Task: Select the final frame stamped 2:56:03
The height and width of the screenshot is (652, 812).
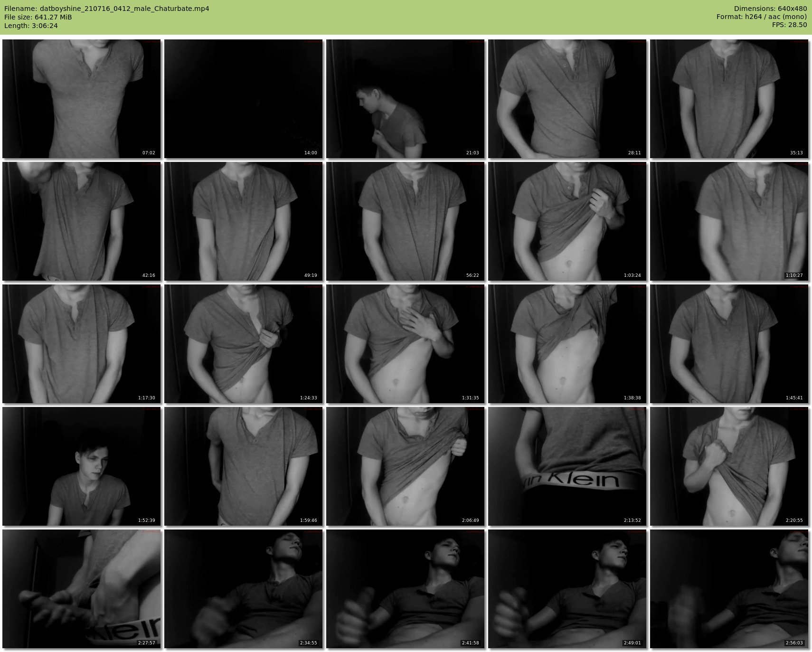Action: [x=729, y=589]
